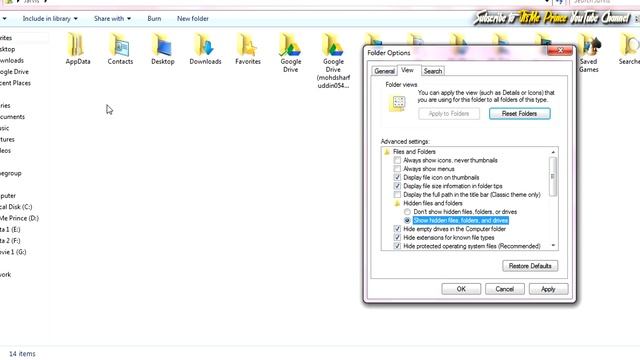Select Homegroup in navigation pane
Viewport: 640px width, 360px height.
[x=11, y=173]
